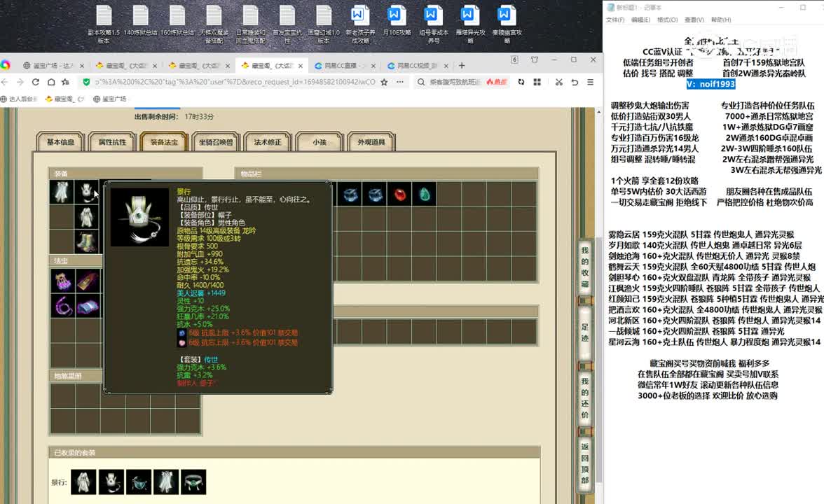
Task: Open Notepad 文件(F) menu
Action: (x=615, y=20)
